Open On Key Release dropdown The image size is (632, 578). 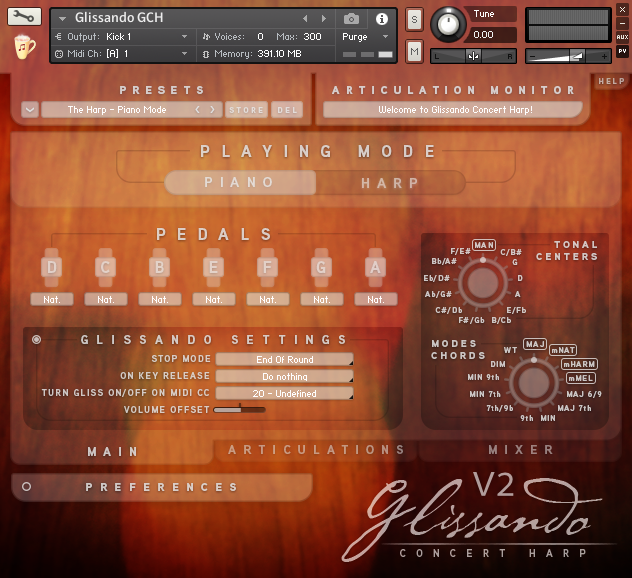(285, 376)
